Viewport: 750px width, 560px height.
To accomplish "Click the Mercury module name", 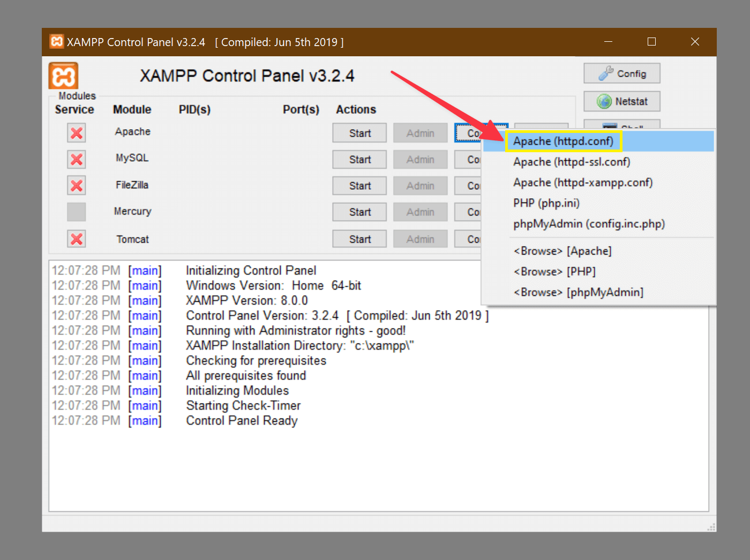I will coord(132,211).
